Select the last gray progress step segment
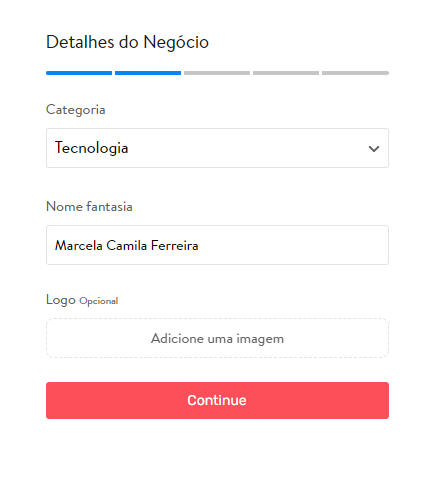This screenshot has height=495, width=445. tap(355, 73)
